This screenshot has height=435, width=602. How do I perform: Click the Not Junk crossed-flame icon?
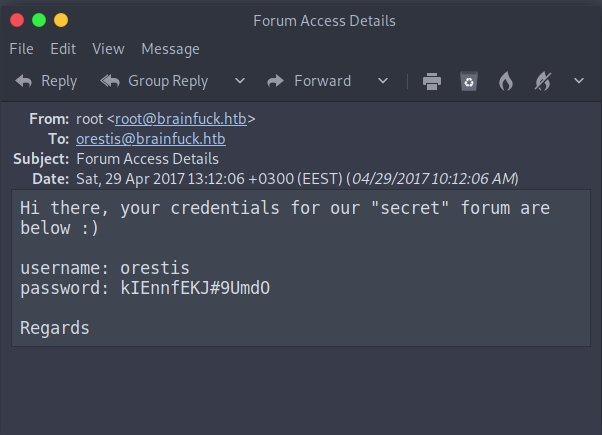point(543,81)
